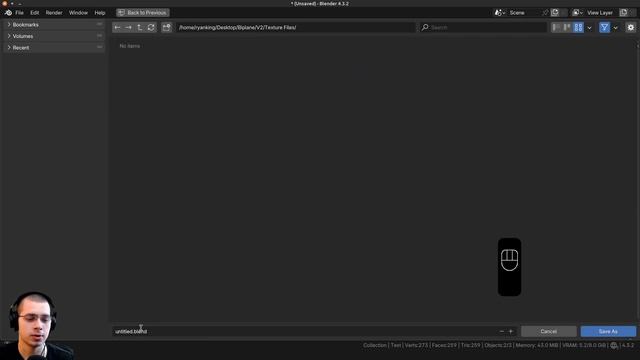Open View Layer browse dropdown icon
Screen dimensions: 640x360
(x=577, y=13)
